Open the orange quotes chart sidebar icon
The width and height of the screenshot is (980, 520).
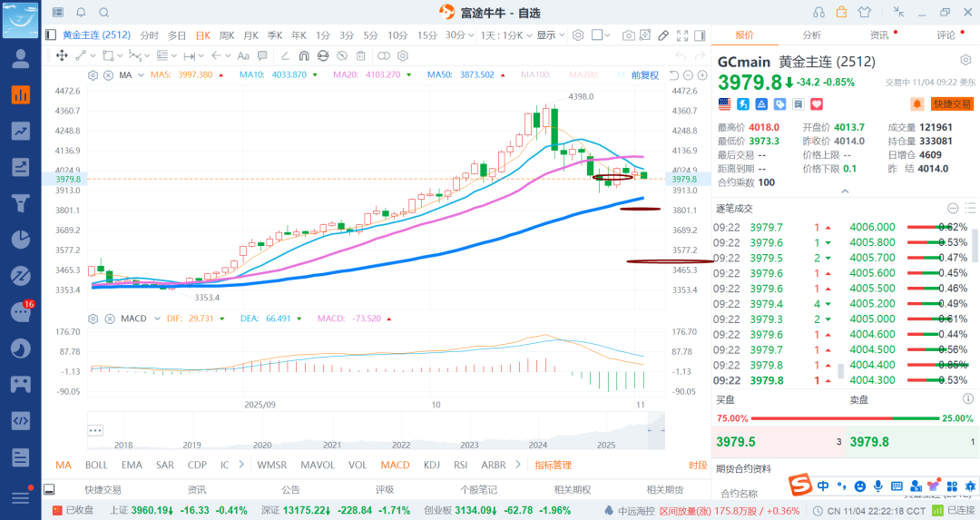21,94
